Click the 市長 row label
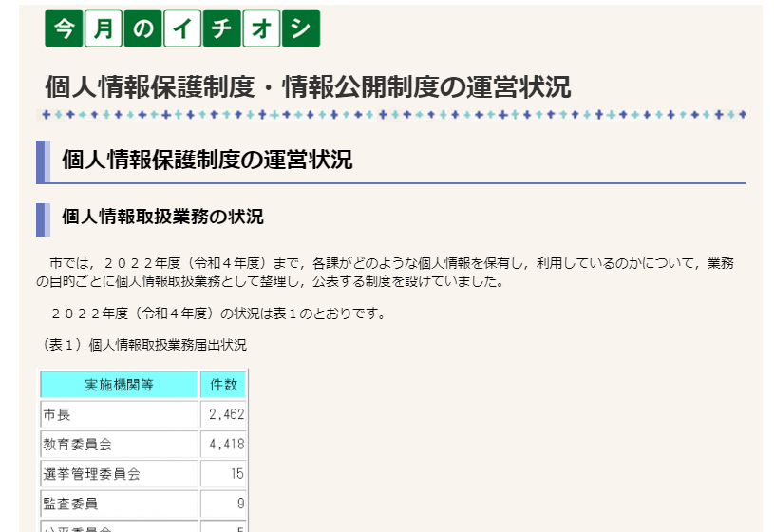 [57, 414]
